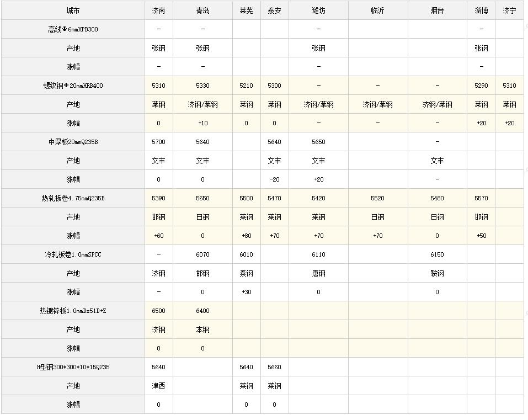
Task: Click the 5650 plate price for 潍坊
Action: click(318, 142)
